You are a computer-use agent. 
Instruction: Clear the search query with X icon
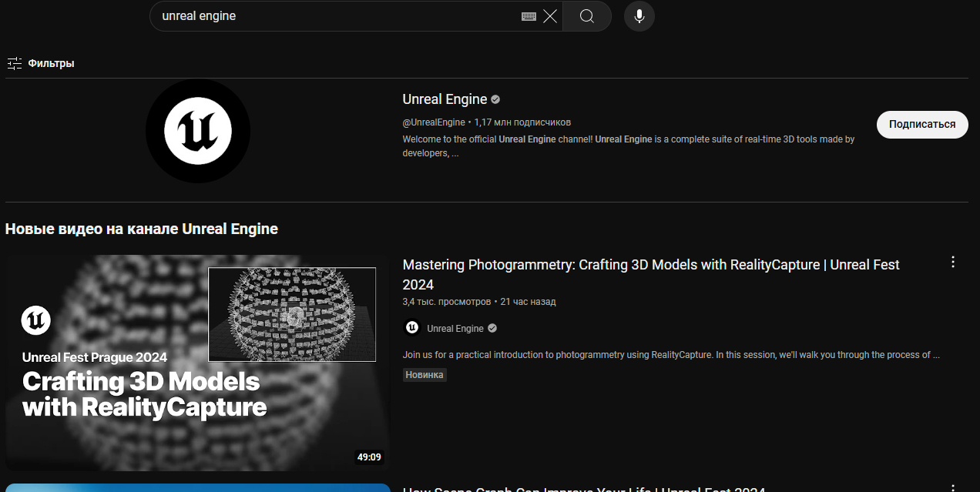[550, 16]
